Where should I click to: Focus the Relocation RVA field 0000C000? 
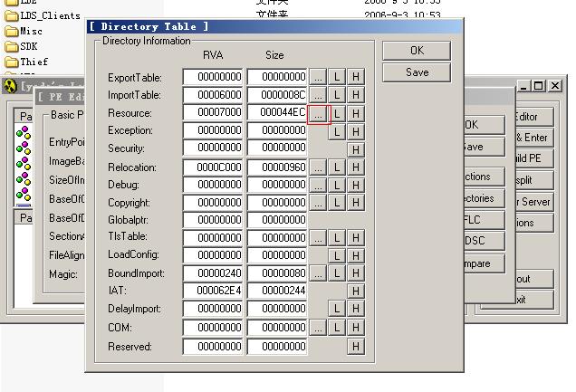pos(213,167)
